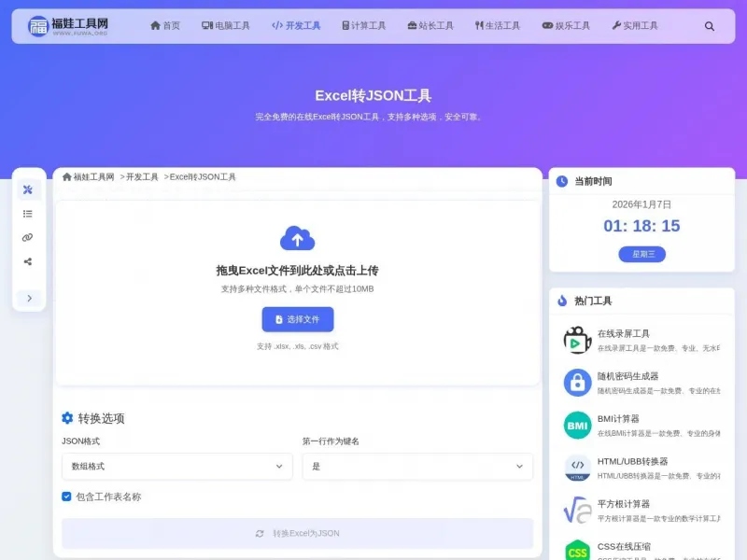The height and width of the screenshot is (560, 747).
Task: Open the 首页 menu item
Action: pyautogui.click(x=165, y=26)
